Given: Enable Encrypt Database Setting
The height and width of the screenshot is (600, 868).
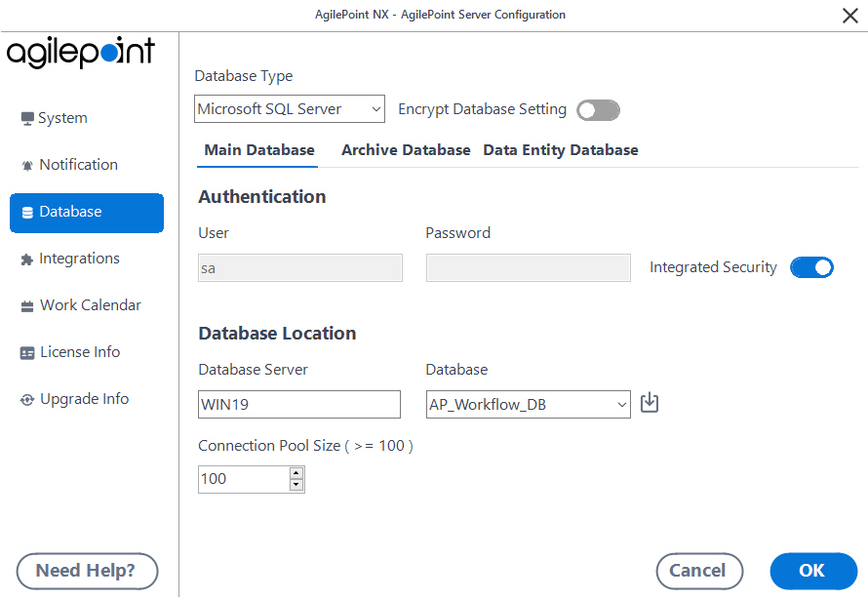Looking at the screenshot, I should 598,110.
